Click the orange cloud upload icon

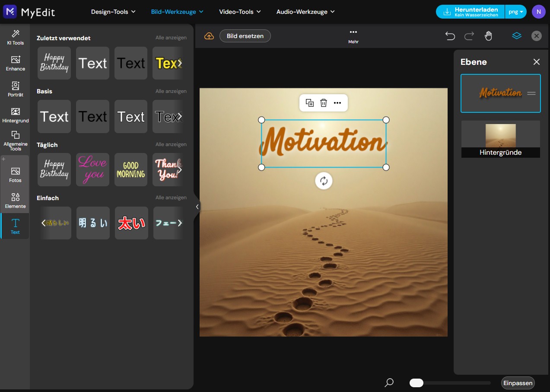tap(209, 36)
